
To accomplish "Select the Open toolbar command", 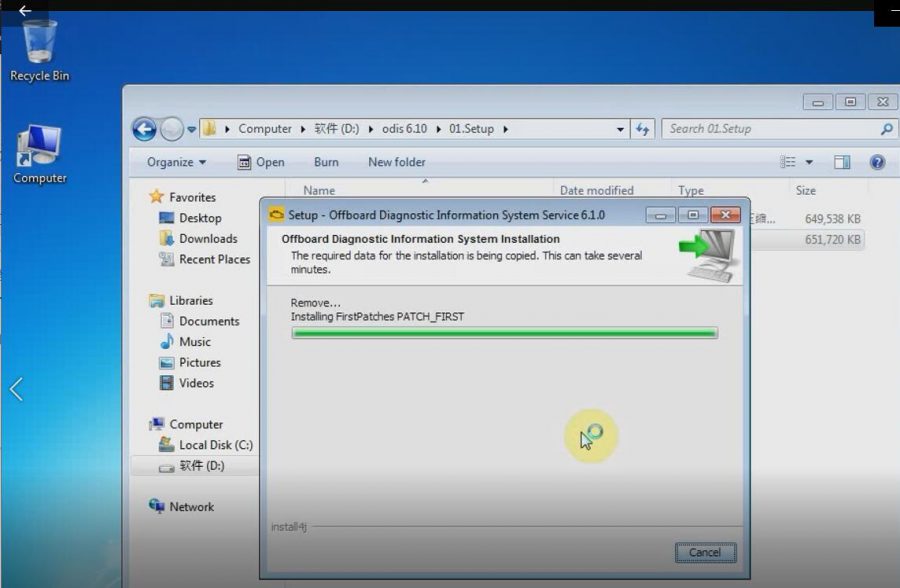I will pyautogui.click(x=270, y=162).
